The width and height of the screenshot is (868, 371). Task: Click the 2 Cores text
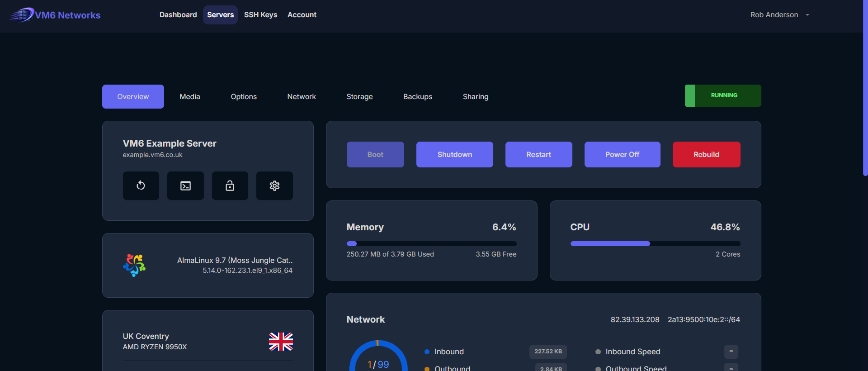tap(728, 254)
